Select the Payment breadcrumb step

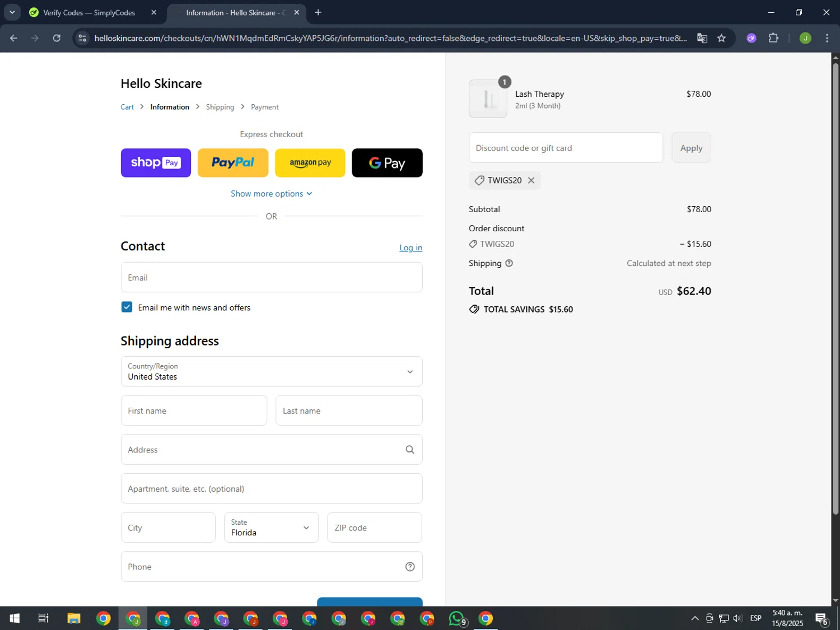[265, 107]
